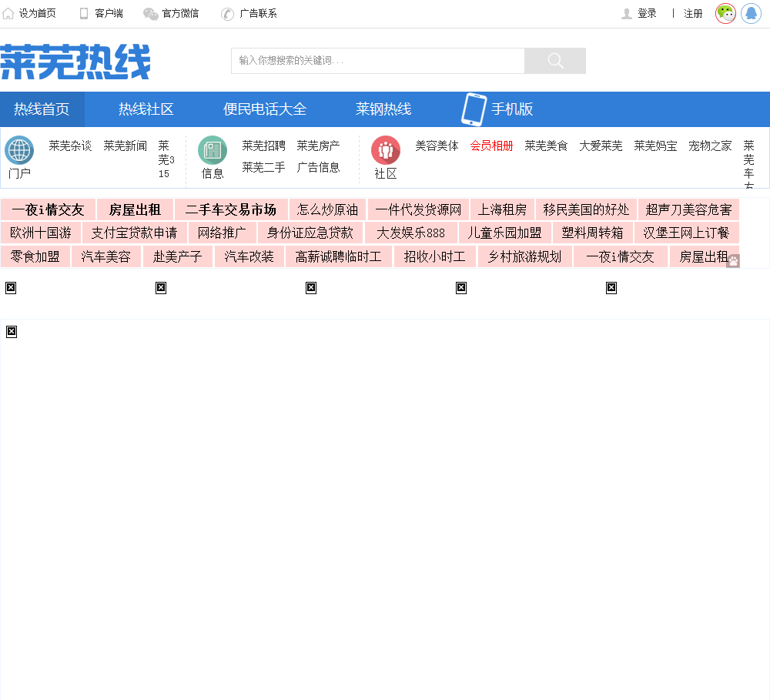Click the 注册 link

click(x=694, y=13)
